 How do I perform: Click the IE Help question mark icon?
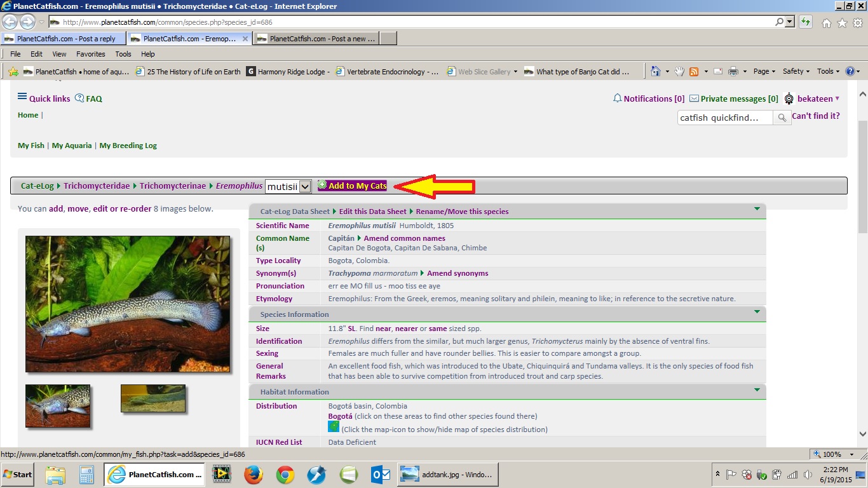coord(850,71)
